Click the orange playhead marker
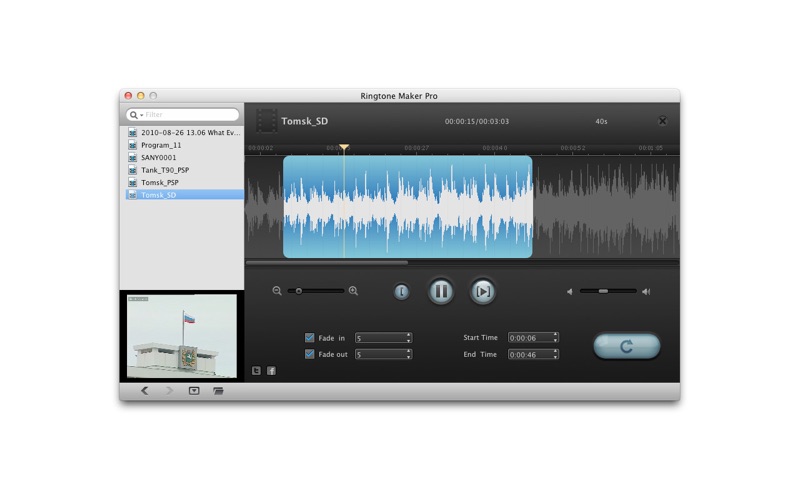Viewport: 800px width, 500px height. pos(344,147)
